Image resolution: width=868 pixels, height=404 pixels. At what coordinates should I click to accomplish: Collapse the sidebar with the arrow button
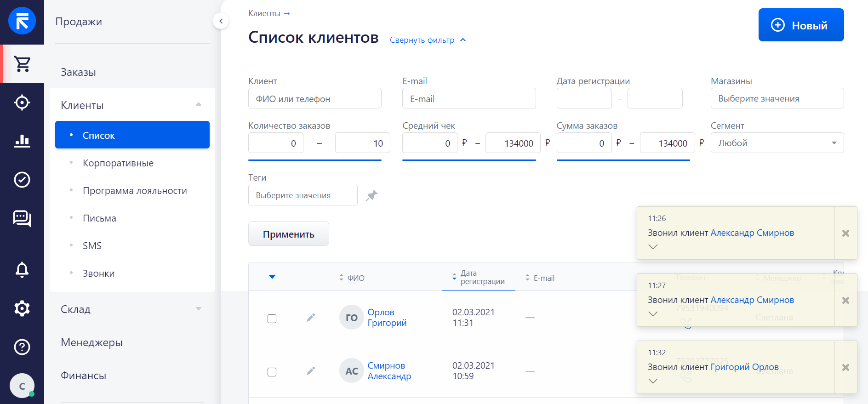tap(221, 21)
